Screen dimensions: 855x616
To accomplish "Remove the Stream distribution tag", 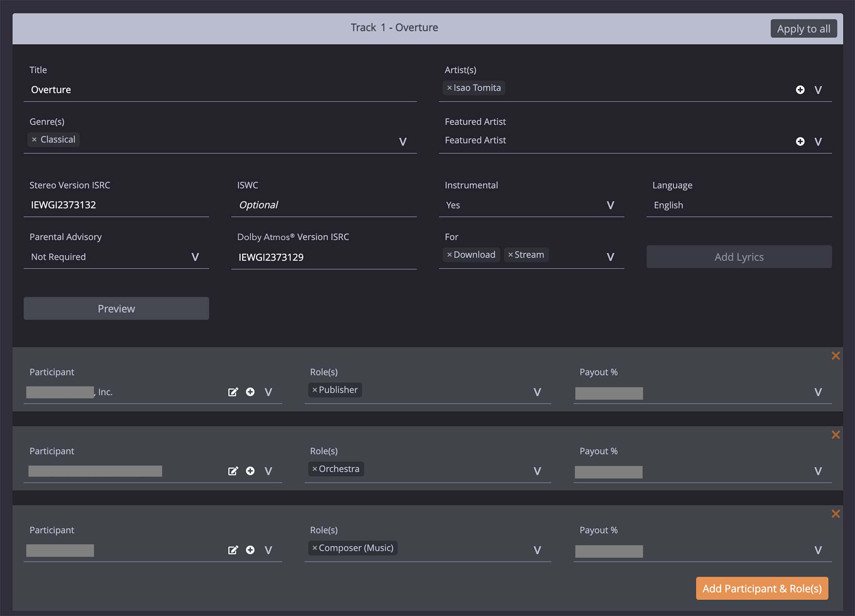I will tap(510, 255).
